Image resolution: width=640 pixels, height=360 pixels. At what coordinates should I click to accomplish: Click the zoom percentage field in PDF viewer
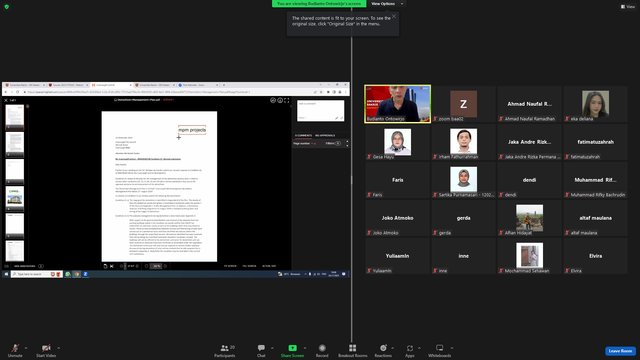click(x=156, y=266)
